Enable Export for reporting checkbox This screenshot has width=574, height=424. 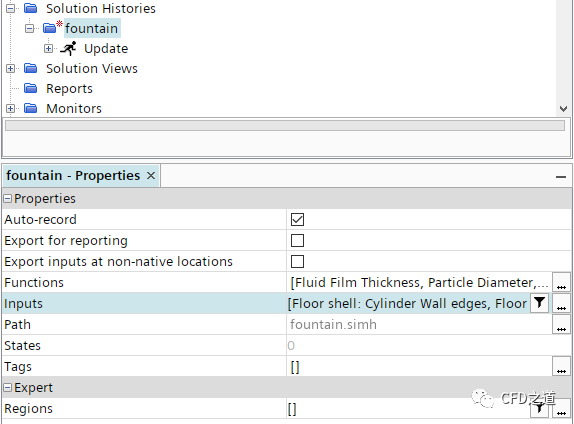(x=297, y=241)
